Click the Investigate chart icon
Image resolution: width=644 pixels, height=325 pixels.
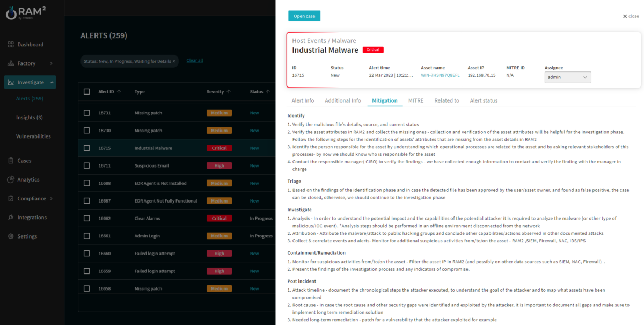[11, 83]
